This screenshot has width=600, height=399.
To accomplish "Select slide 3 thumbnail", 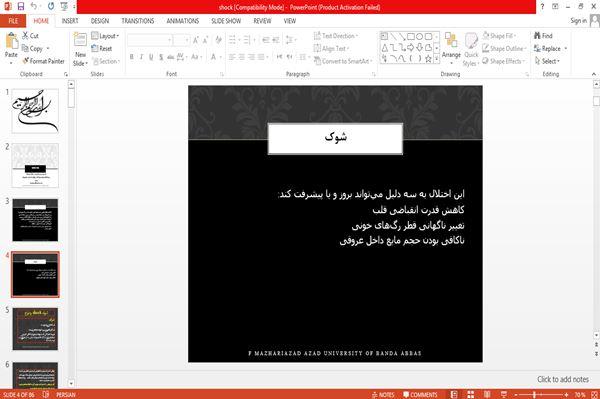I will coord(35,220).
